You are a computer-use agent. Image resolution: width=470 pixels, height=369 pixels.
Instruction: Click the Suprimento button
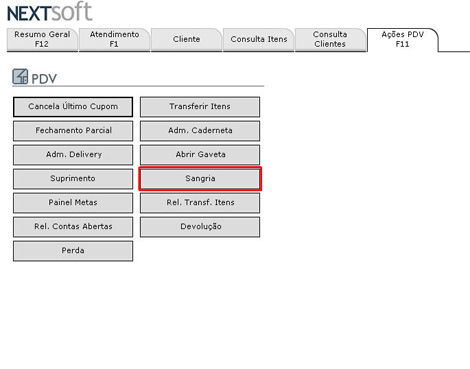pos(73,179)
